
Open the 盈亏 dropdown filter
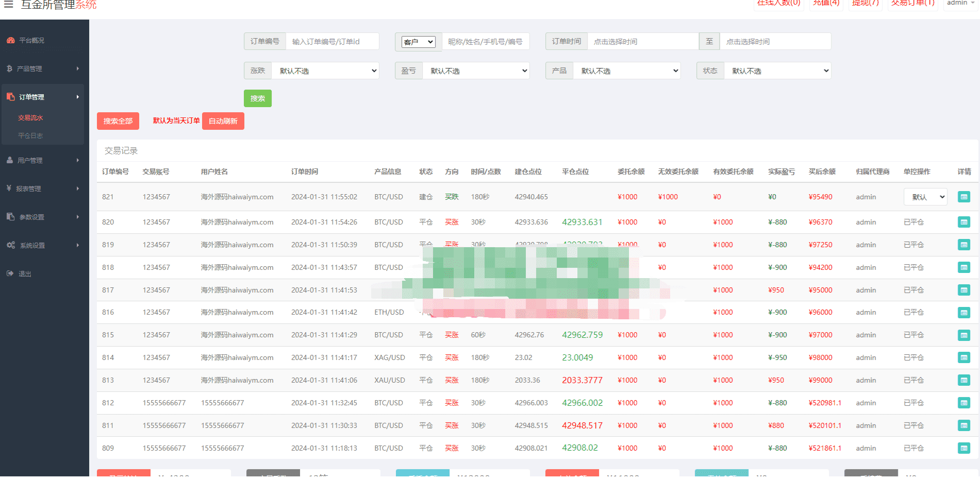pos(476,71)
